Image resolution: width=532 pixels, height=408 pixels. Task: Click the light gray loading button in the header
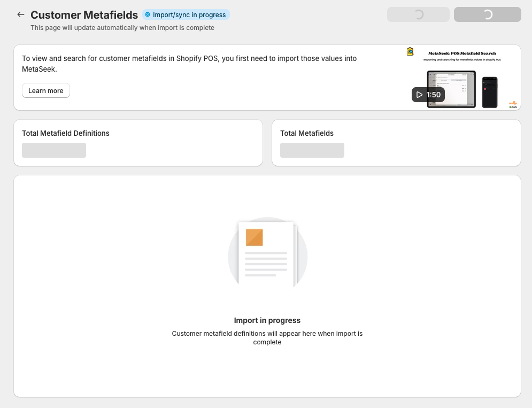pos(418,14)
